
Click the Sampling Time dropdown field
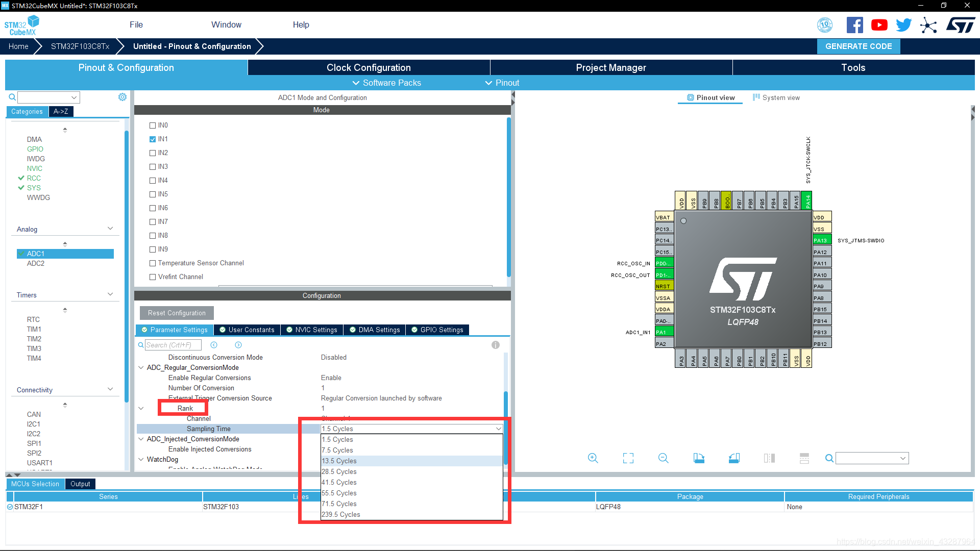[410, 429]
